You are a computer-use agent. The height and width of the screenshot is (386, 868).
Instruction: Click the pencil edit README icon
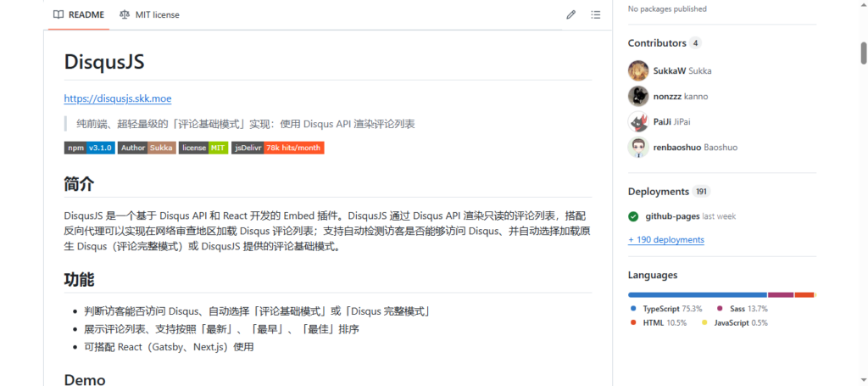point(571,14)
